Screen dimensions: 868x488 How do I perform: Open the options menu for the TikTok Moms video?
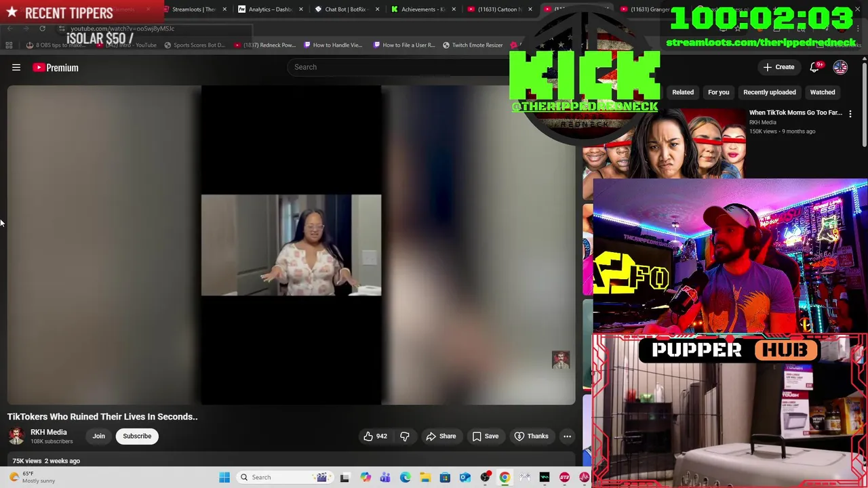[x=850, y=114]
